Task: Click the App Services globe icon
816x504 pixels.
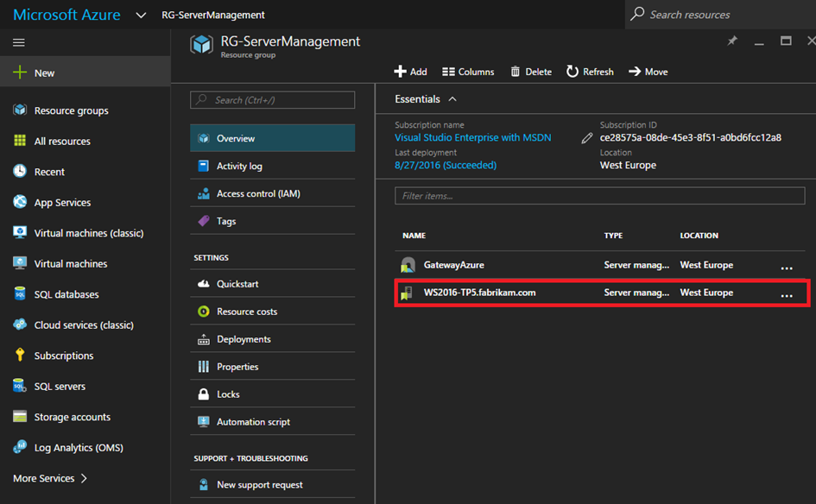Action: [20, 202]
